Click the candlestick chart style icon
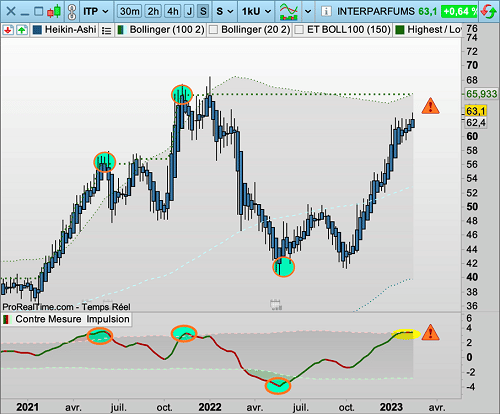Viewport: 500px width, 414px height. (x=54, y=12)
